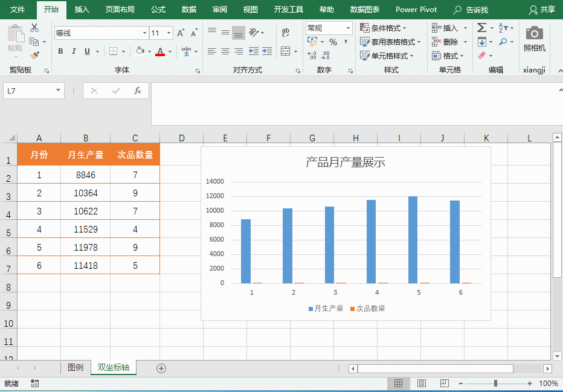Click the 共享 share button

542,10
